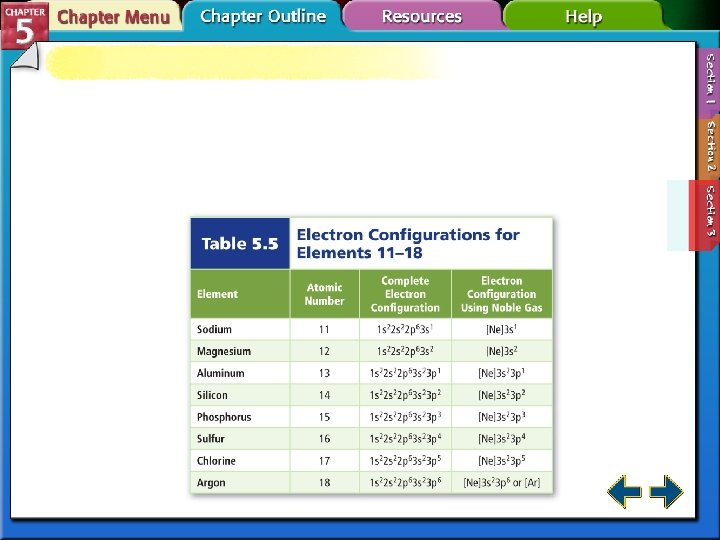720x540 pixels.
Task: Switch to the Chapter Outline tab
Action: tap(263, 16)
